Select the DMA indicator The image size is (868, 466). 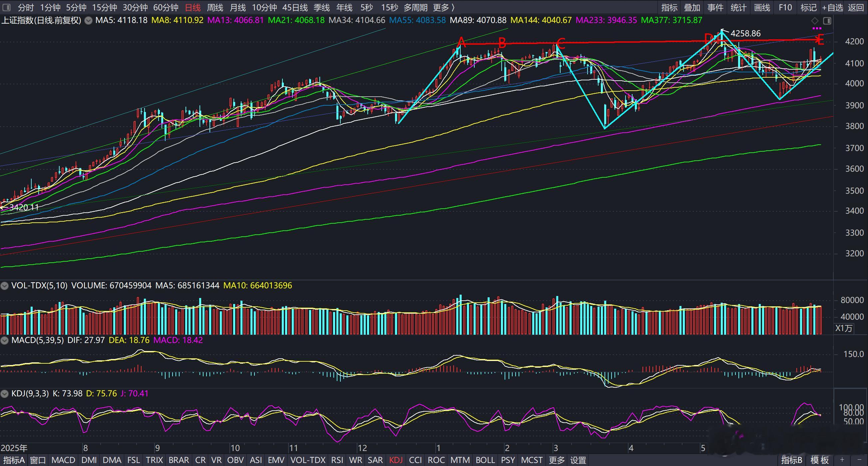pyautogui.click(x=112, y=460)
